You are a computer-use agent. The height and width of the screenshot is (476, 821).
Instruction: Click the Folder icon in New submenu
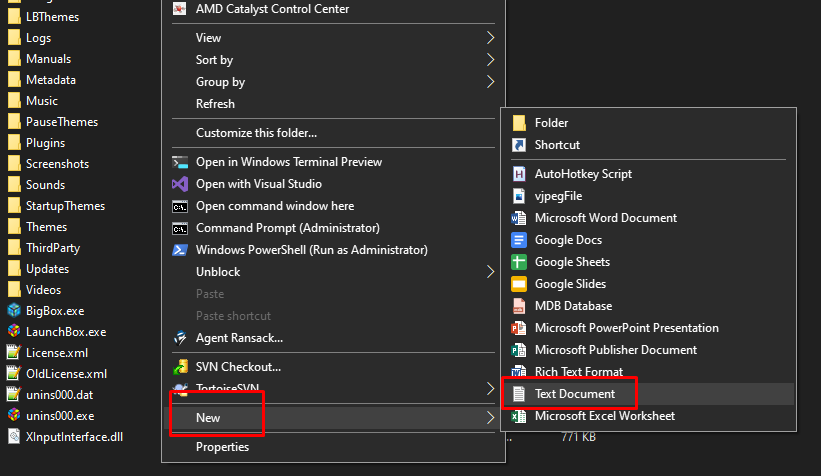pyautogui.click(x=519, y=123)
